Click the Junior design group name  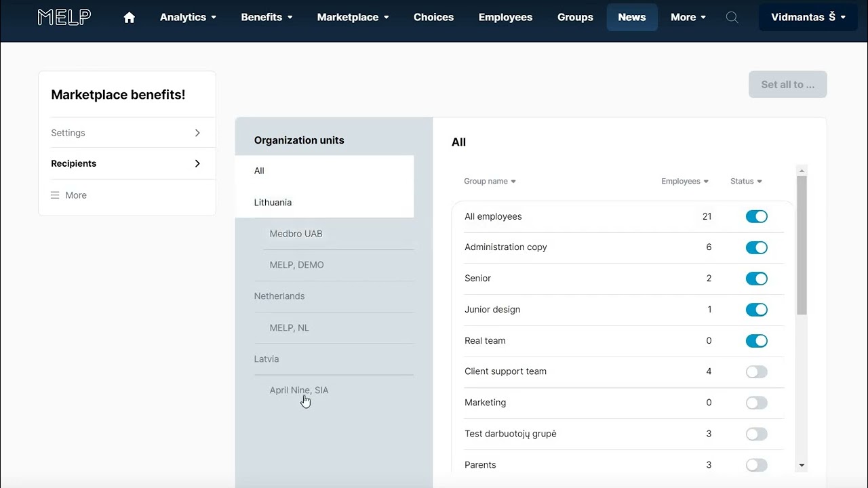pos(492,310)
